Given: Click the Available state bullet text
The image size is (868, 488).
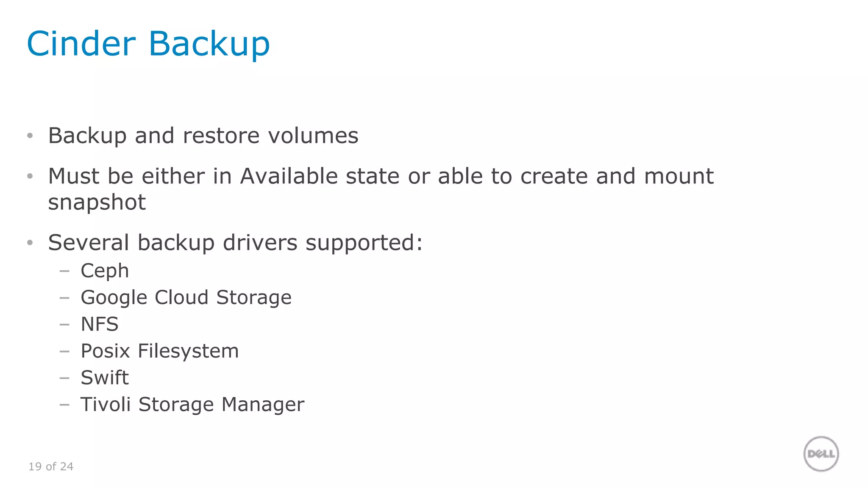Looking at the screenshot, I should click(x=381, y=189).
